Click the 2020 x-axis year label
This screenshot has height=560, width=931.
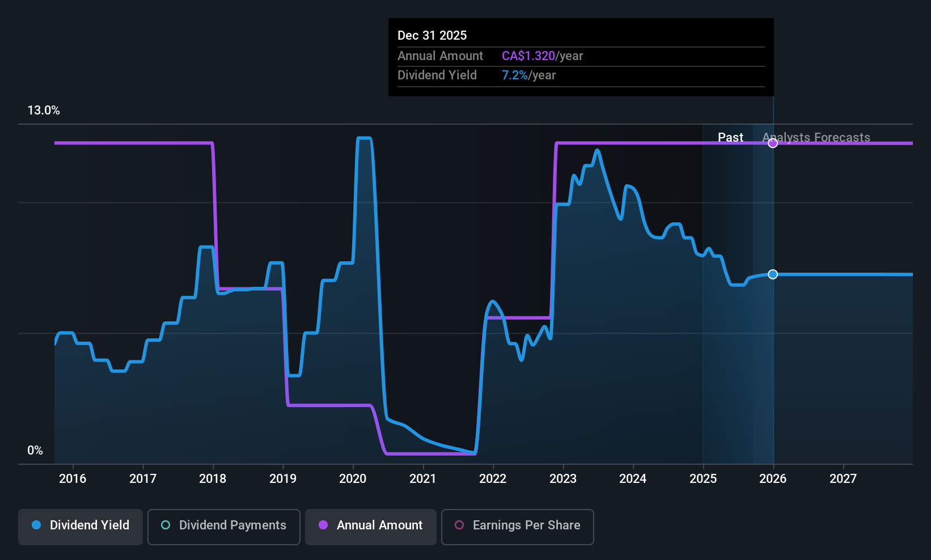pos(353,479)
